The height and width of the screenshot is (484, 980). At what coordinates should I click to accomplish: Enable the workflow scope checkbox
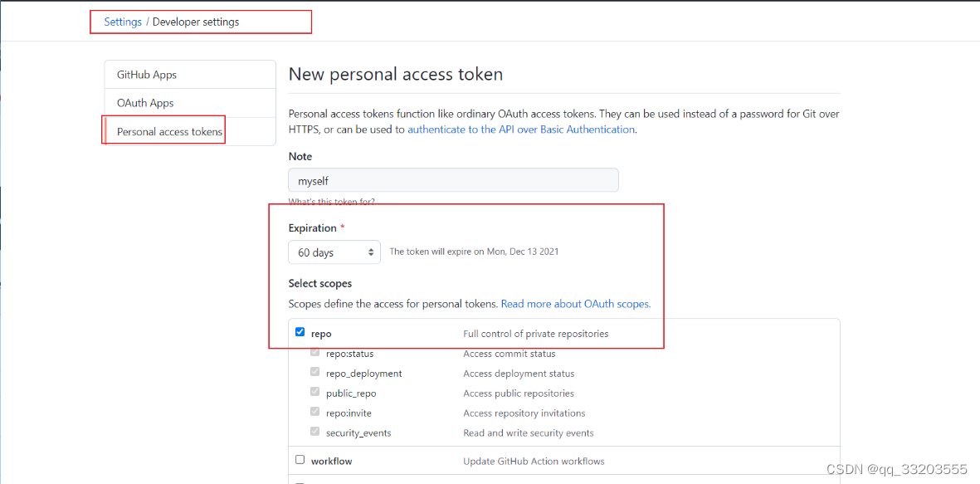pyautogui.click(x=300, y=459)
